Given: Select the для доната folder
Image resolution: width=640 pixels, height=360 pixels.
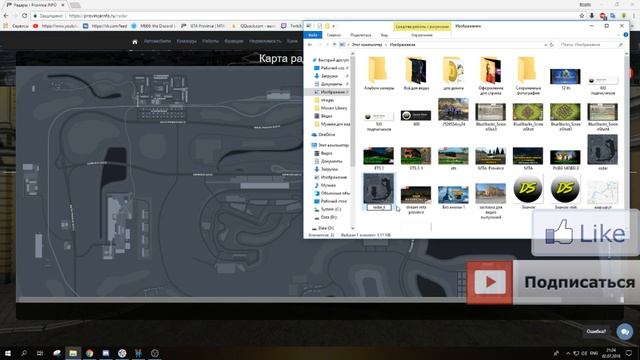Looking at the screenshot, I should click(x=453, y=73).
